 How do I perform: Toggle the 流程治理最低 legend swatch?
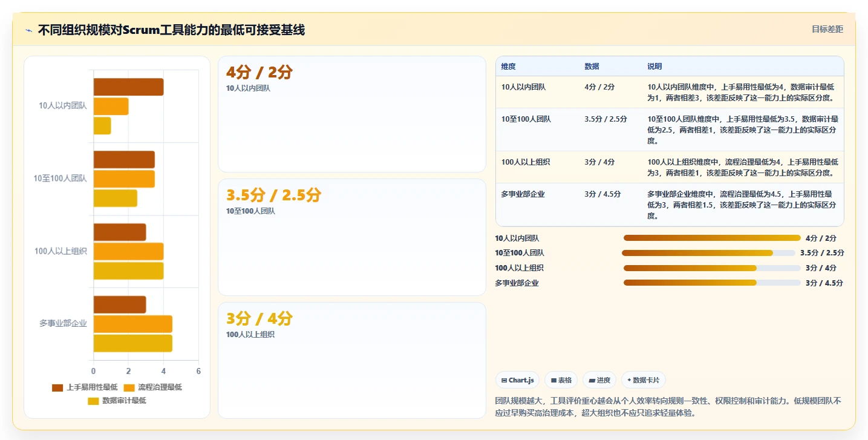click(129, 387)
